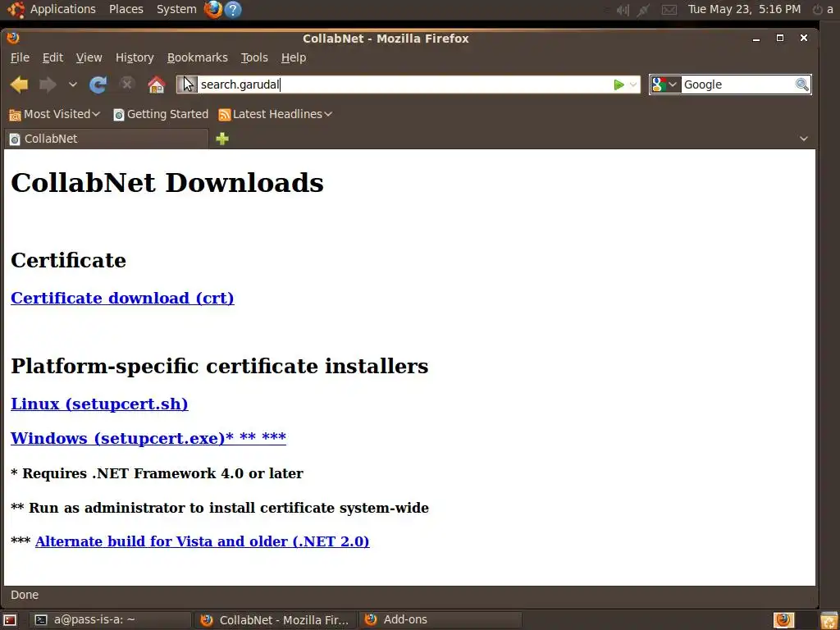Click the Firefox icon in window title bar

pos(13,38)
